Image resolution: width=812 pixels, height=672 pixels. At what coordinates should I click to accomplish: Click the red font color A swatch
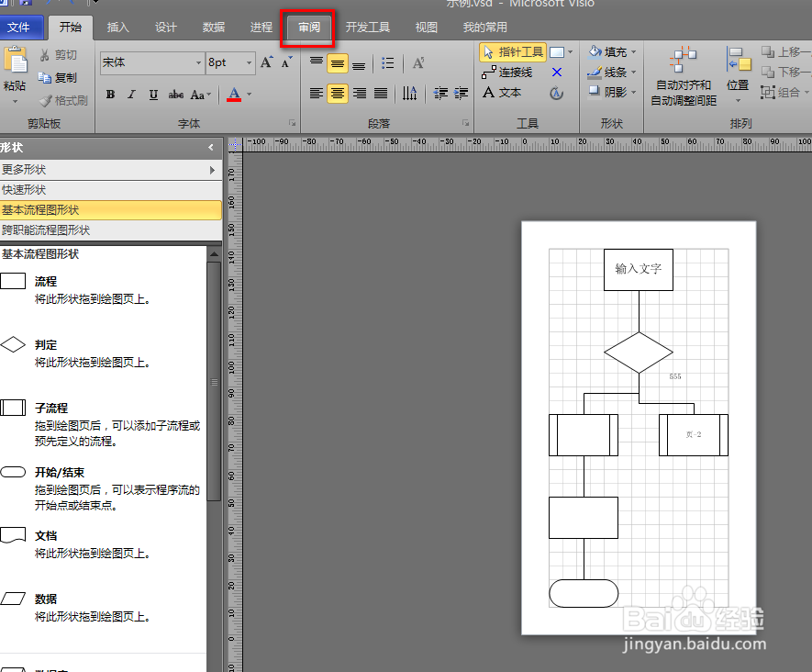[234, 95]
